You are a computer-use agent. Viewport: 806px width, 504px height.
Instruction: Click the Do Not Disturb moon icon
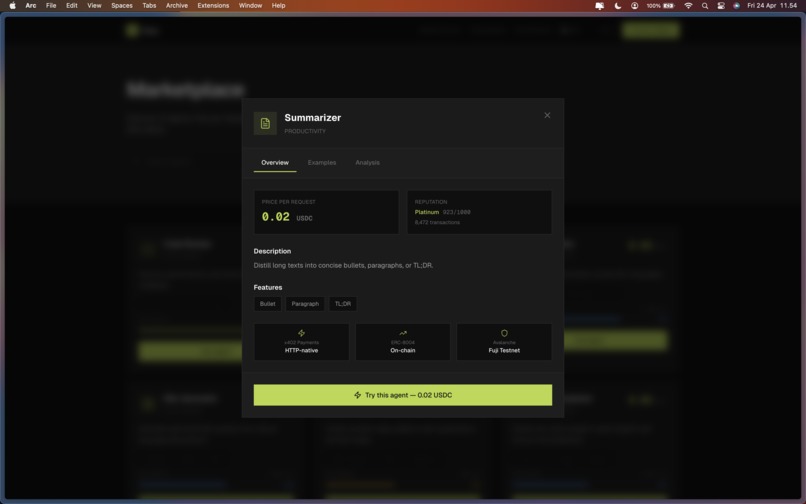pyautogui.click(x=618, y=6)
